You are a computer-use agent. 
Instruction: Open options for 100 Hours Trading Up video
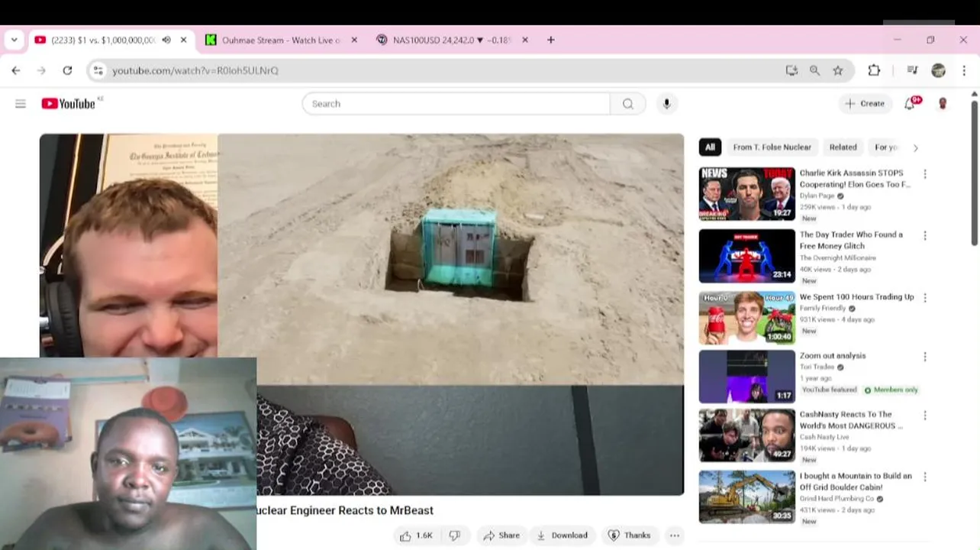tap(925, 298)
